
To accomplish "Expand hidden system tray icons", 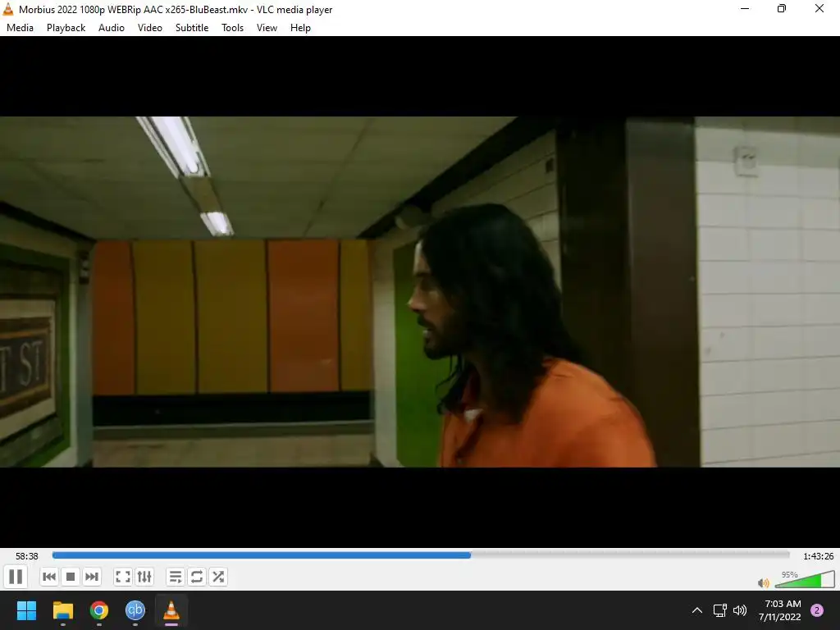I will (x=697, y=610).
